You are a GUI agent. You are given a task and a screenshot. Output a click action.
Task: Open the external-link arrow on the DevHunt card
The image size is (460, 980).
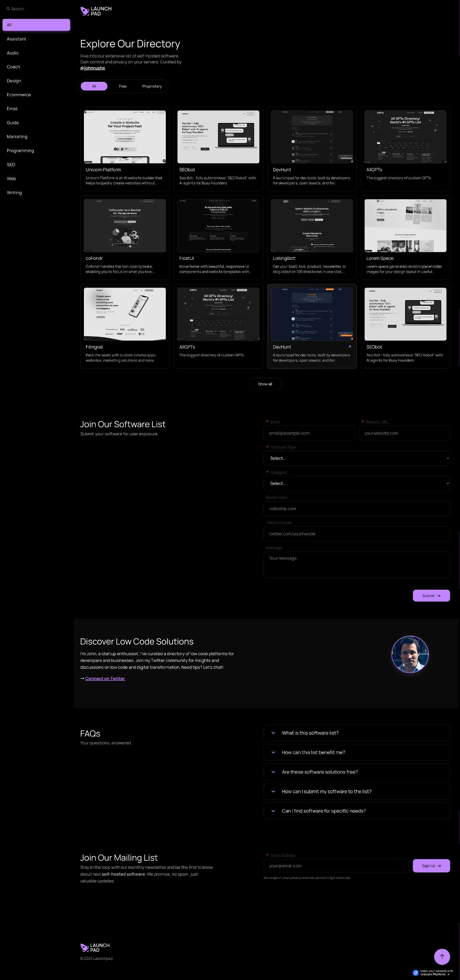pyautogui.click(x=349, y=347)
